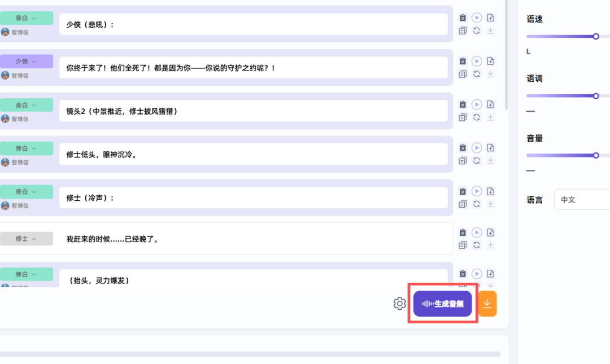Regenerate audio for the "你终于来了" line
610x364 pixels.
coord(477,74)
